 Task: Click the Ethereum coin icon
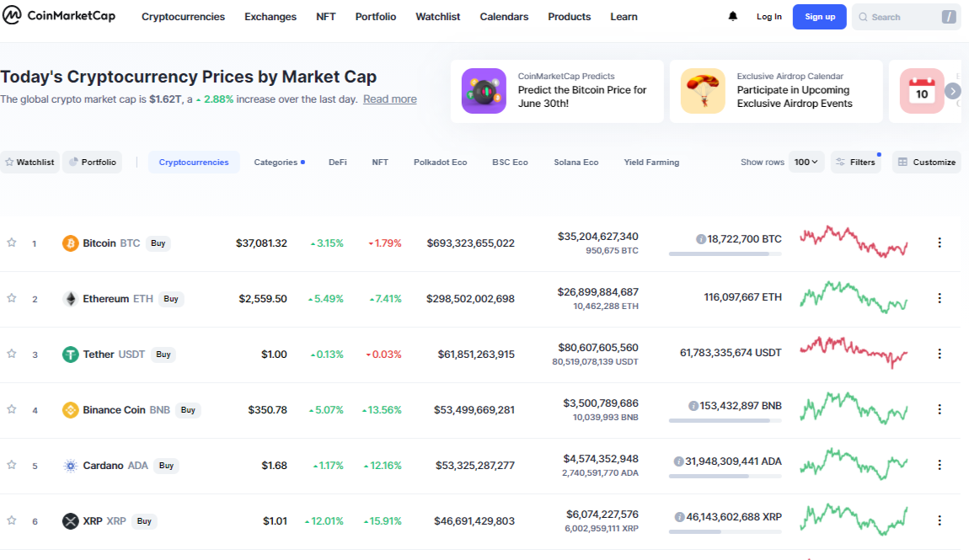pyautogui.click(x=71, y=299)
